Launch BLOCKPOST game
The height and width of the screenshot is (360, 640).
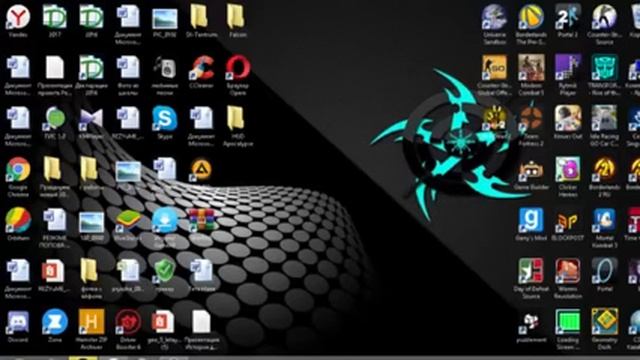coord(568,221)
